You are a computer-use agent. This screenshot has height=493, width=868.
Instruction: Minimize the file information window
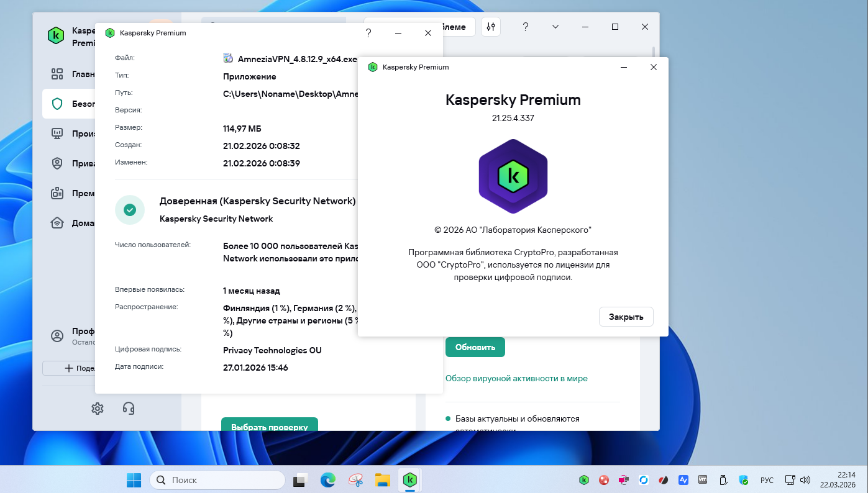coord(398,33)
